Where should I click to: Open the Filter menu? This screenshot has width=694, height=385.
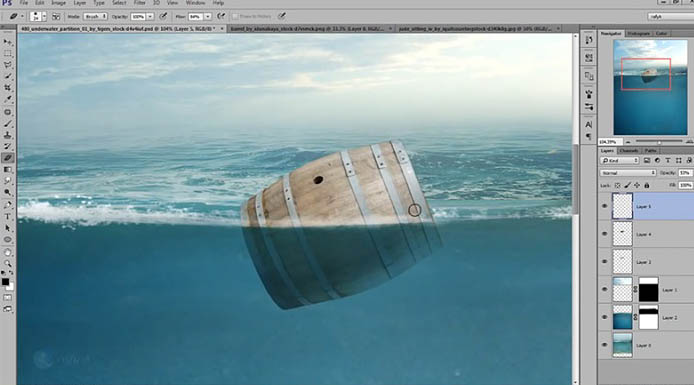click(139, 3)
